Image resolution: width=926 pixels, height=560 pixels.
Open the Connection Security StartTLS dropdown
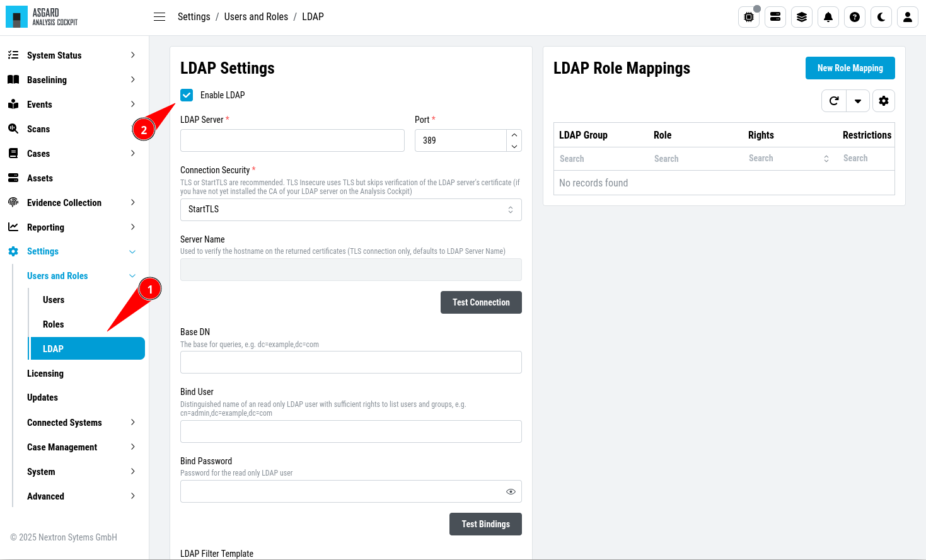(351, 210)
